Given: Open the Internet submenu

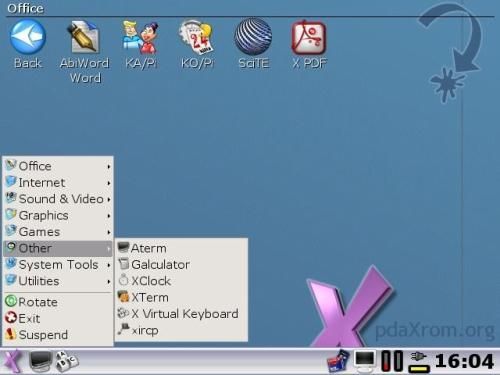Looking at the screenshot, I should click(58, 182).
